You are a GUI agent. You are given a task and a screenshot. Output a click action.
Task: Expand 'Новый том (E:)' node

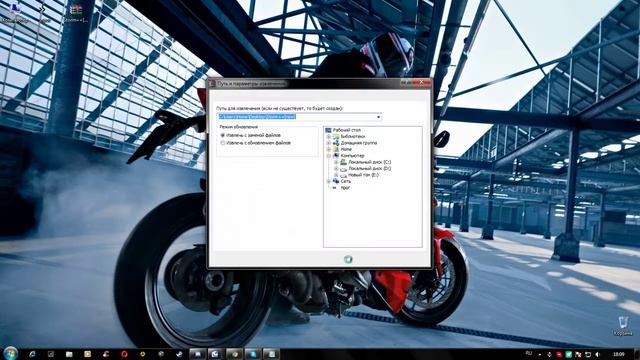(x=336, y=175)
